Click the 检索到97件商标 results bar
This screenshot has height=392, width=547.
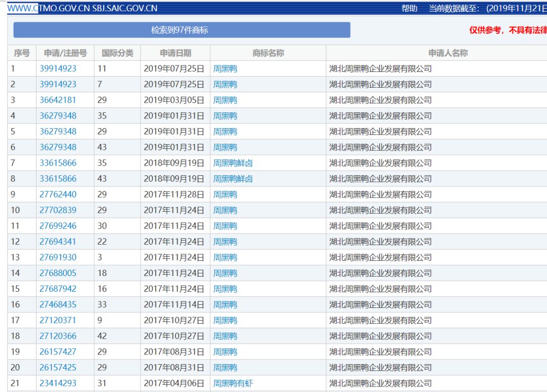point(182,30)
